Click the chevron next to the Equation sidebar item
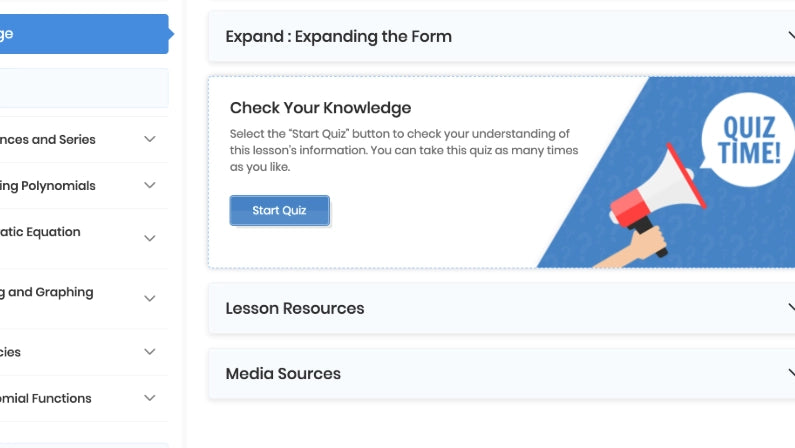The image size is (795, 448). point(150,239)
